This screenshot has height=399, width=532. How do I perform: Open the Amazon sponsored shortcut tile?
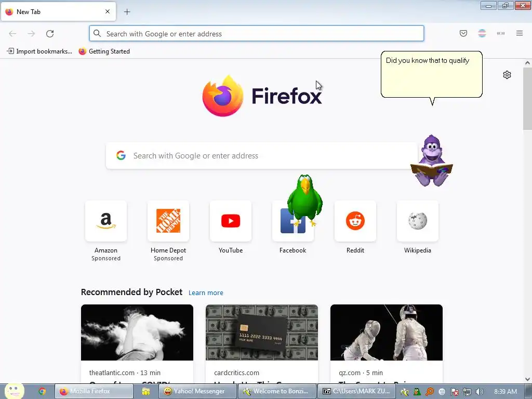pos(106,221)
